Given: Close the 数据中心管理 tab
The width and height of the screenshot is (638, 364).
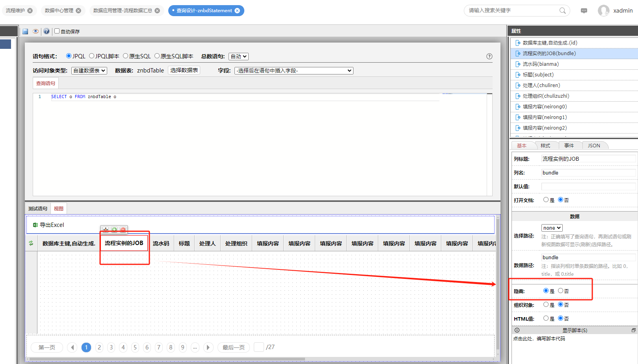Looking at the screenshot, I should pyautogui.click(x=78, y=11).
